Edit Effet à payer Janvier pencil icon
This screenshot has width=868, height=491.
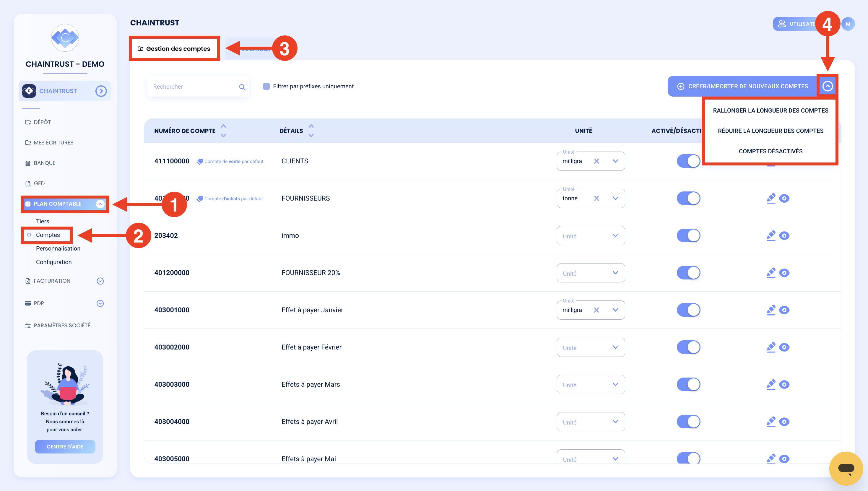pyautogui.click(x=771, y=310)
